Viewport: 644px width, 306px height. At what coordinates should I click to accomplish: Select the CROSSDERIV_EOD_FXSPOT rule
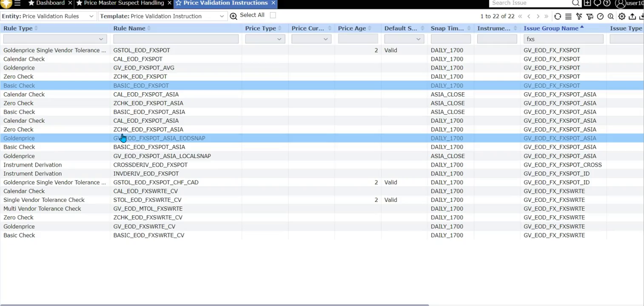coord(151,165)
